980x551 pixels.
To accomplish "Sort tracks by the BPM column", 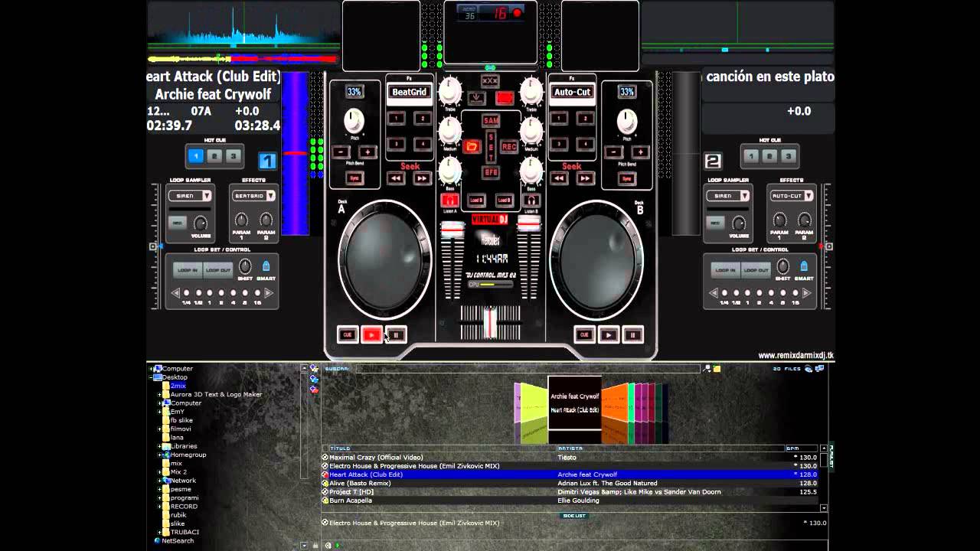I will coord(802,448).
